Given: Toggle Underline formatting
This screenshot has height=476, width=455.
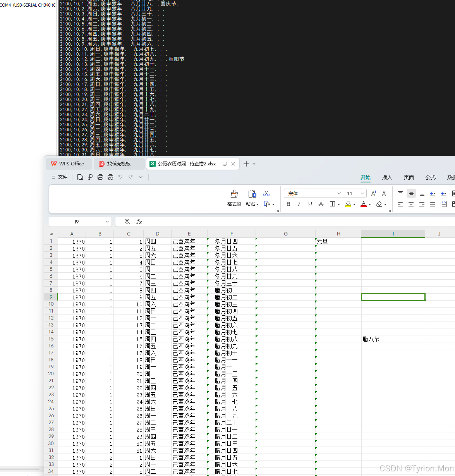Looking at the screenshot, I should click(310, 204).
